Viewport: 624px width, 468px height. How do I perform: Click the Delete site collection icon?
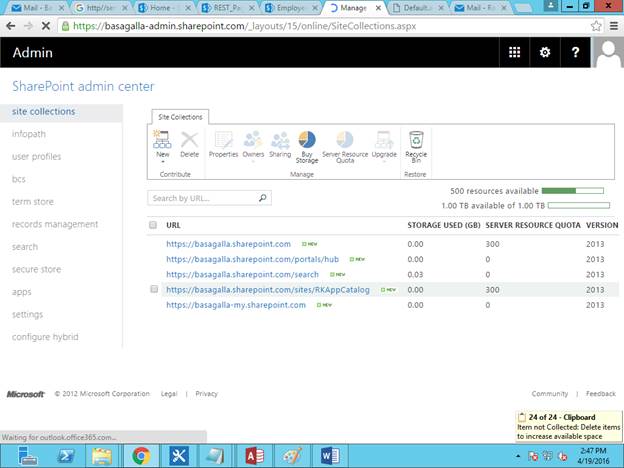(189, 140)
